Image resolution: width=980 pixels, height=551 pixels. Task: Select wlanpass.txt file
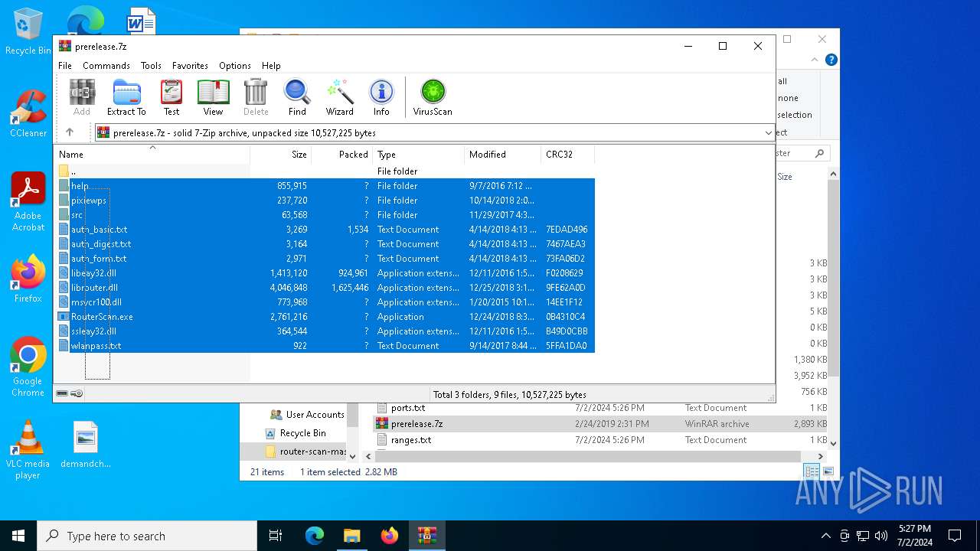[x=325, y=346]
